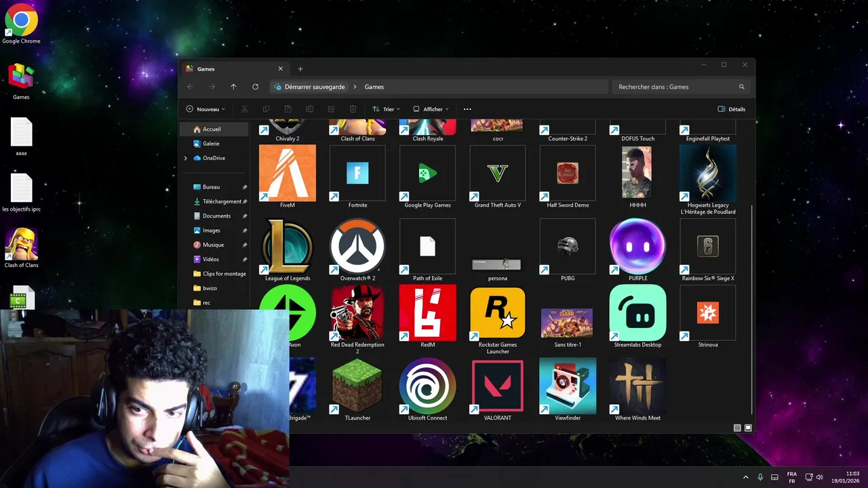The height and width of the screenshot is (488, 868).
Task: Open Accueil in navigation pane
Action: coord(214,129)
